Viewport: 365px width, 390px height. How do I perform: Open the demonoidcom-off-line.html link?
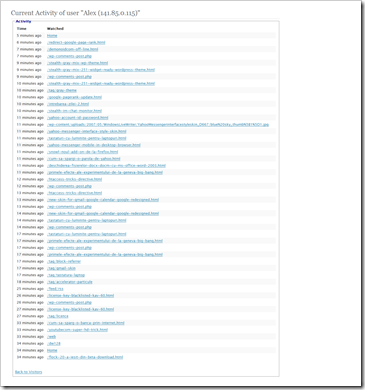tap(73, 49)
